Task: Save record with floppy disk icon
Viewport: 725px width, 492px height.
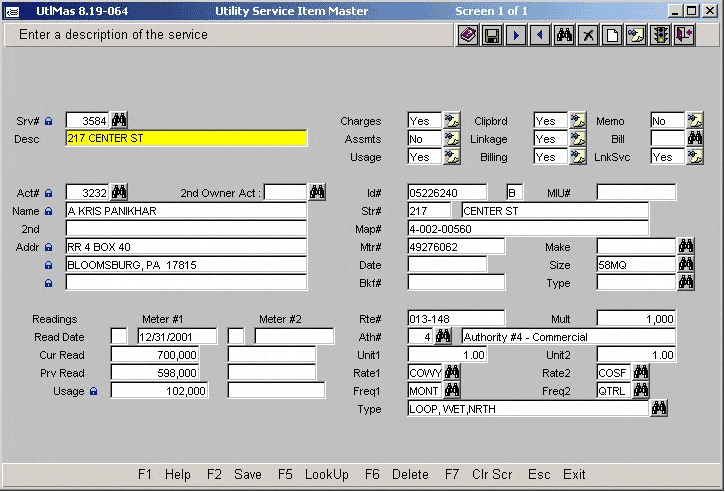Action: click(492, 35)
